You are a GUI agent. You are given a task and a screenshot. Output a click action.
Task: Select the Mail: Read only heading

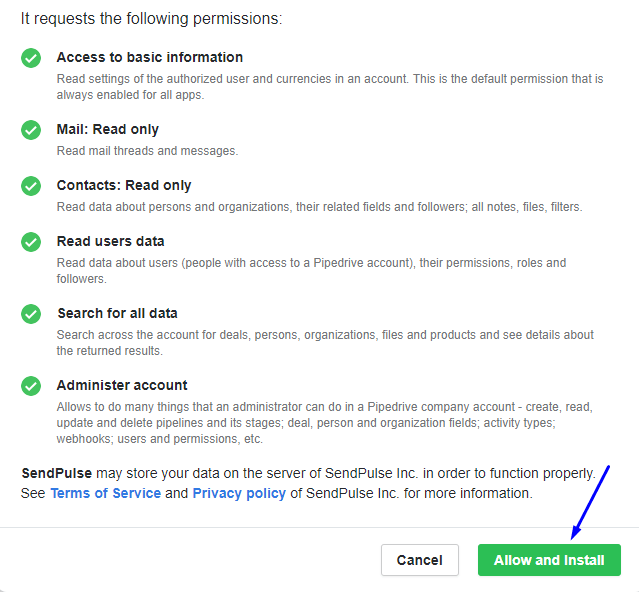click(108, 129)
